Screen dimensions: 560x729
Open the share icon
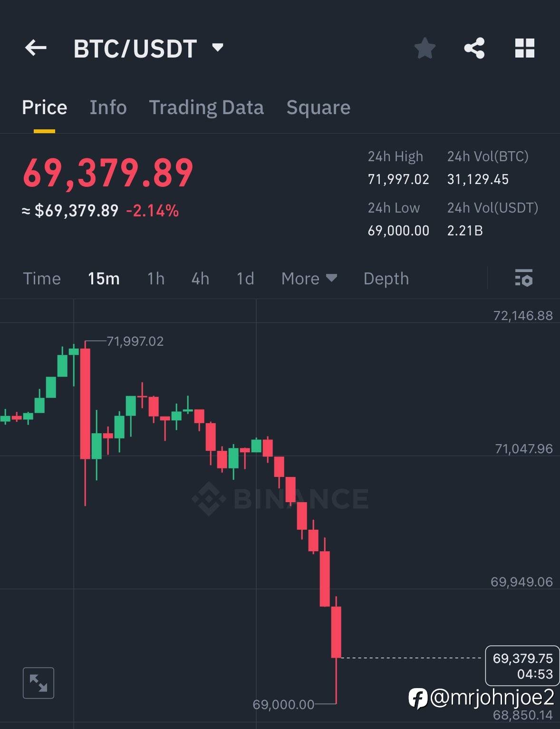point(474,48)
